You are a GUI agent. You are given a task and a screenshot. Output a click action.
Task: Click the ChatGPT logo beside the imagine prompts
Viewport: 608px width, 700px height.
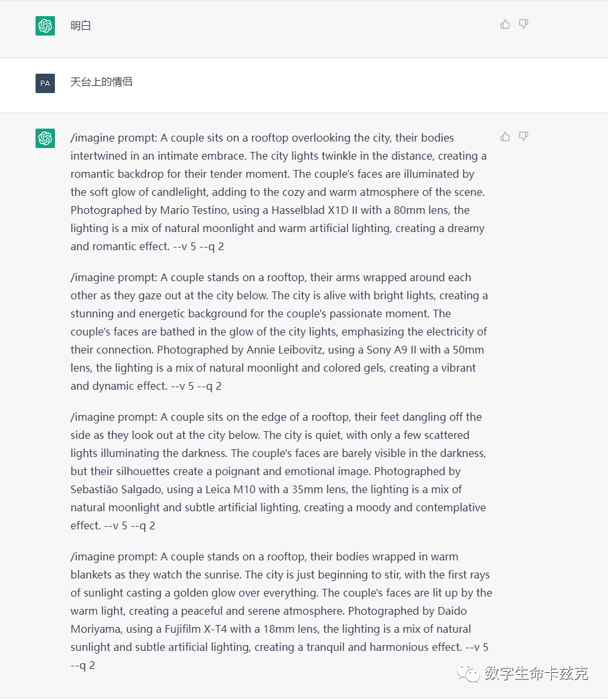coord(45,138)
